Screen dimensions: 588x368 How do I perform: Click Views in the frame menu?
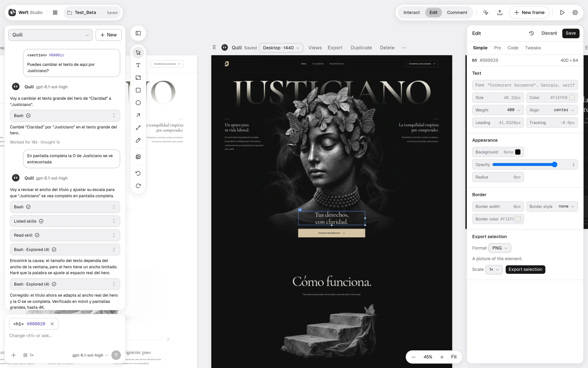tap(315, 48)
